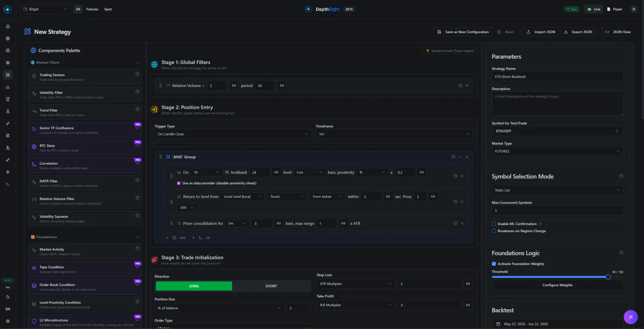Click link icon next to period value 20
This screenshot has height=329, width=644.
pyautogui.click(x=282, y=85)
